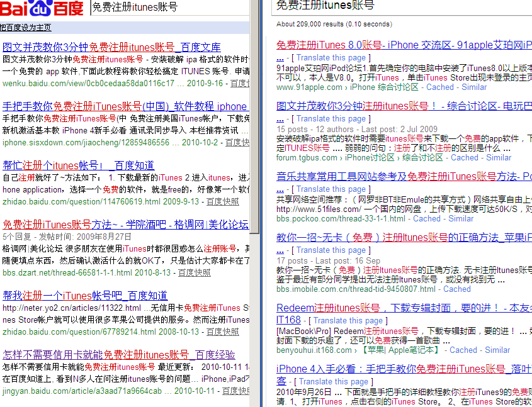The height and width of the screenshot is (407, 532).
Task: Open 百度快照 for the bbs.dzart.net result
Action: coord(195,272)
